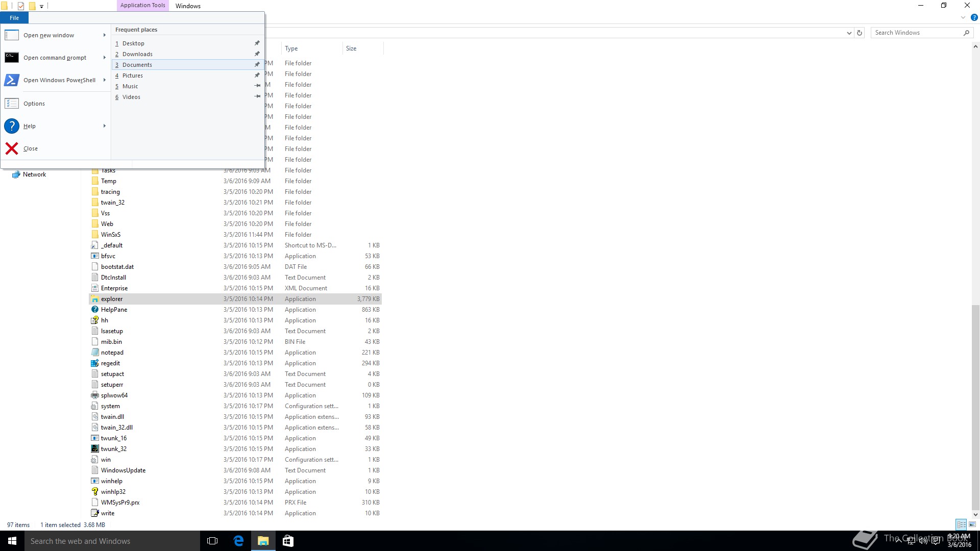Click the taskbar search box

click(x=112, y=541)
